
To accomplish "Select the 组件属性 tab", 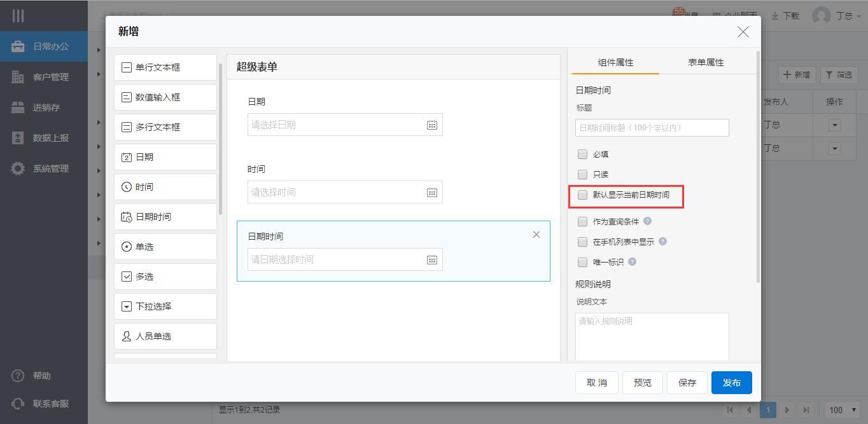I will point(615,62).
